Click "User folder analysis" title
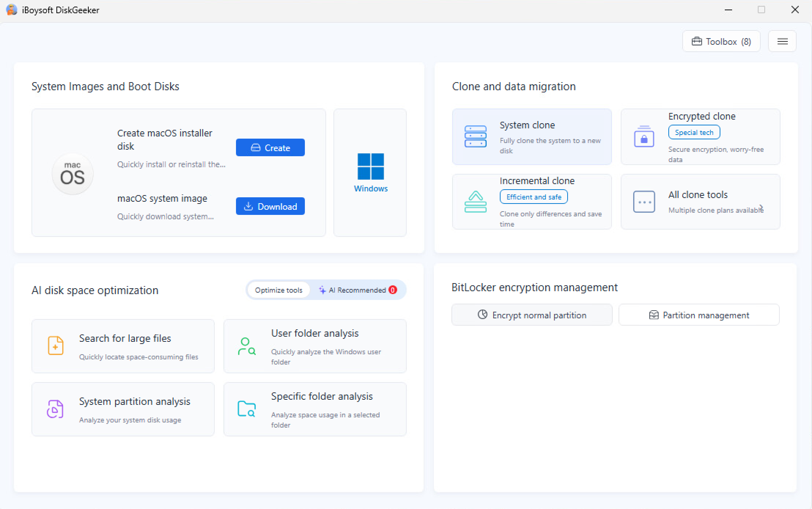Screen dimensions: 812x509 click(315, 333)
